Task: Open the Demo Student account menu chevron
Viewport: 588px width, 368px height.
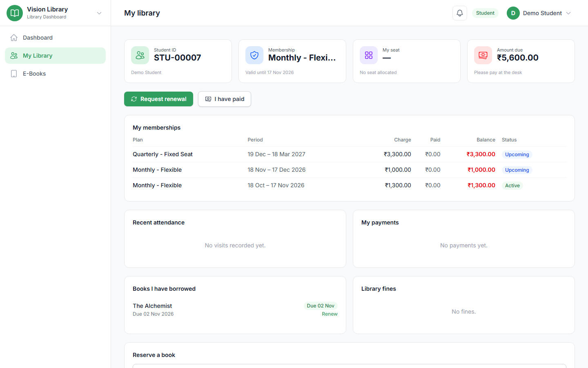Action: [x=568, y=13]
